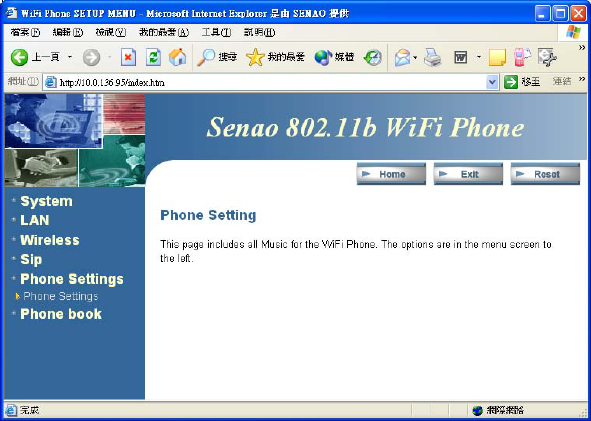
Task: Open the File menu in the menu bar
Action: 25,33
